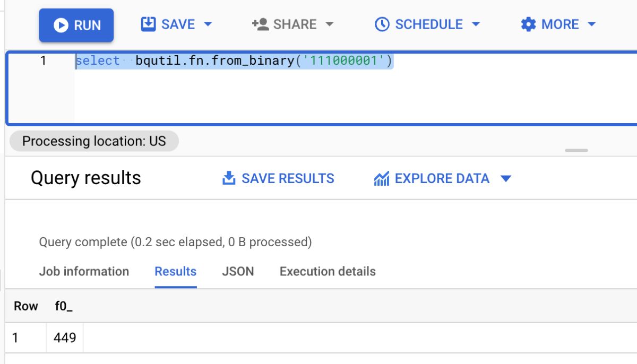Click the Save Results download icon
Screen dimensions: 637x364
(x=229, y=178)
